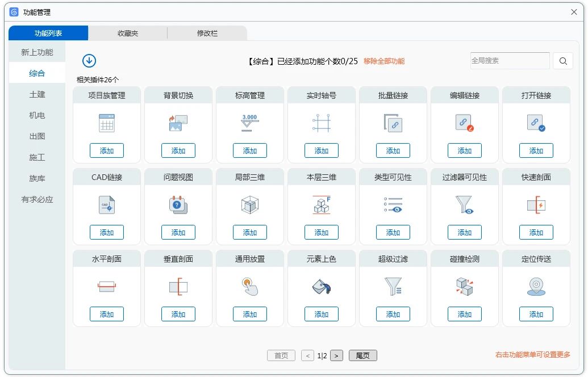Click the 项目族管理 table icon
The image size is (588, 377).
[x=107, y=123]
